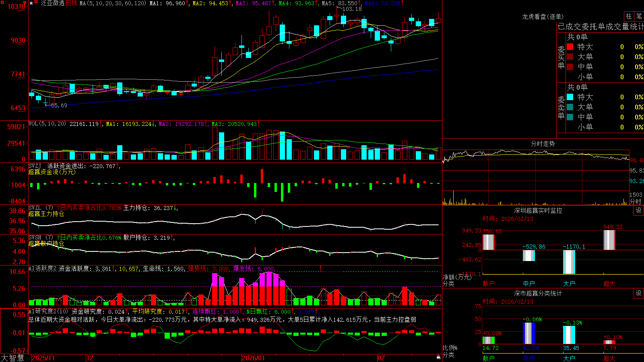Click the red 特大 buy-order swatch

click(x=570, y=47)
